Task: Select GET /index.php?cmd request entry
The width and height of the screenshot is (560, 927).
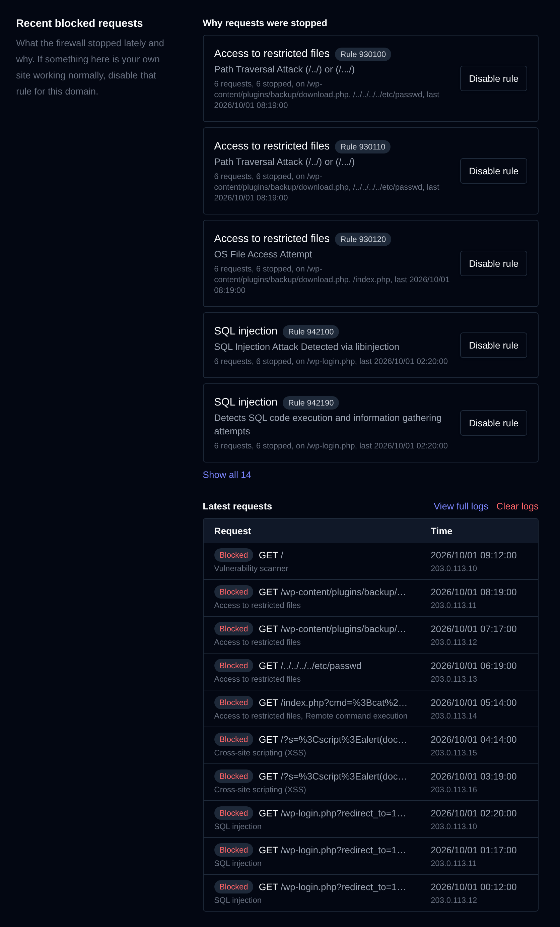Action: coord(333,703)
